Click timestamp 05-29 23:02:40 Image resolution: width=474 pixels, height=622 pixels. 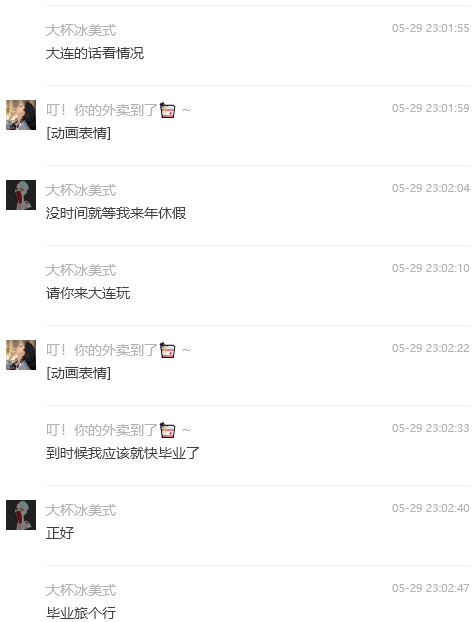[431, 508]
